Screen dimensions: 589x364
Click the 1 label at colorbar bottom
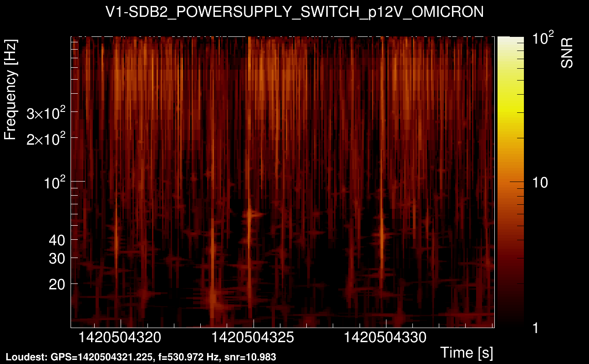[x=536, y=328]
